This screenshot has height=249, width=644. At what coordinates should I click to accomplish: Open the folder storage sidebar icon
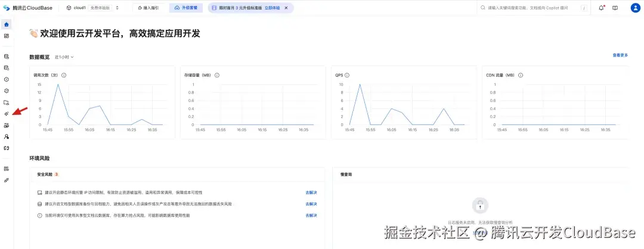6,102
